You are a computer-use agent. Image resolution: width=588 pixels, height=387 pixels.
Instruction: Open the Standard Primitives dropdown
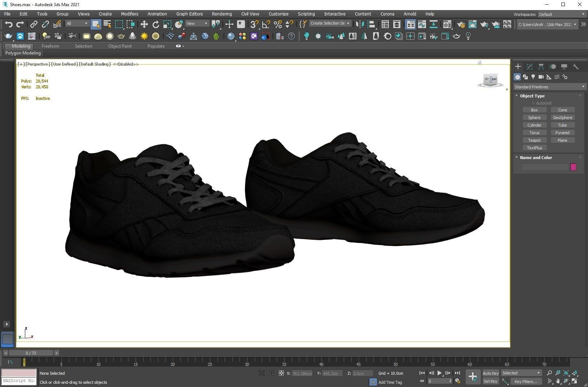(x=549, y=87)
